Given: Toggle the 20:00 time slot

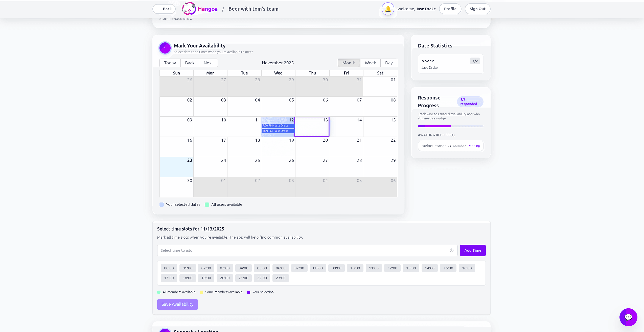Looking at the screenshot, I should (224, 278).
